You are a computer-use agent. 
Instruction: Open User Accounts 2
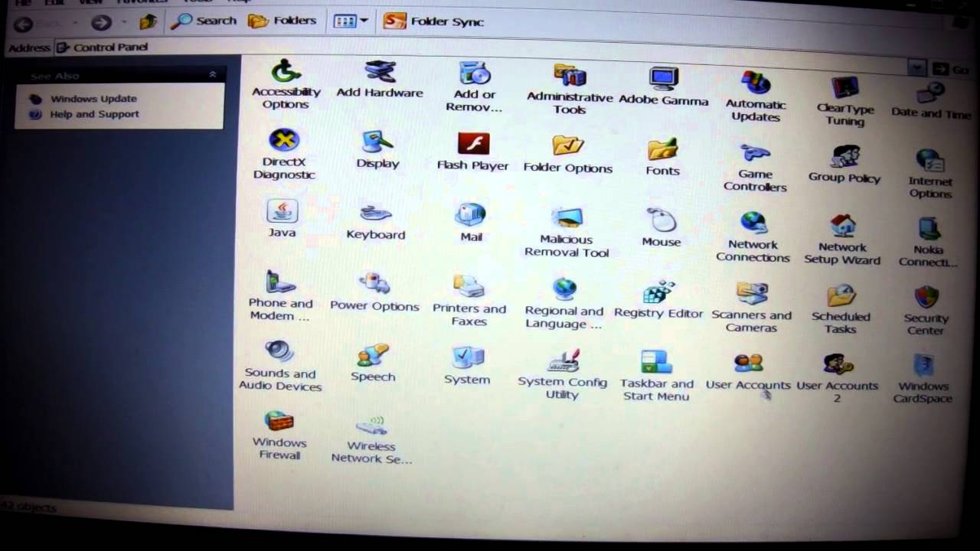tap(837, 378)
